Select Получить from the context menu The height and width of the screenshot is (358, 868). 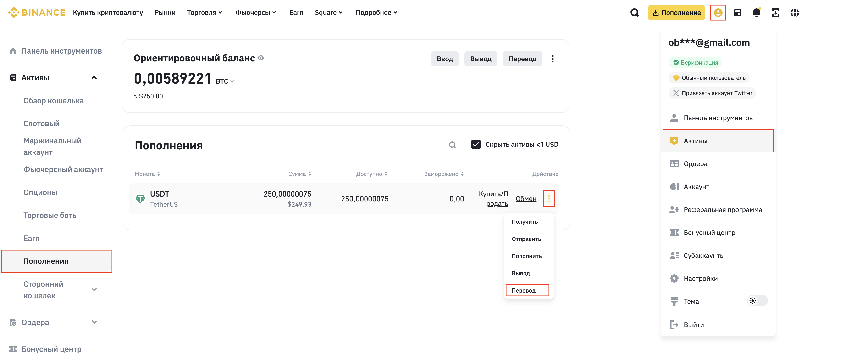(525, 222)
